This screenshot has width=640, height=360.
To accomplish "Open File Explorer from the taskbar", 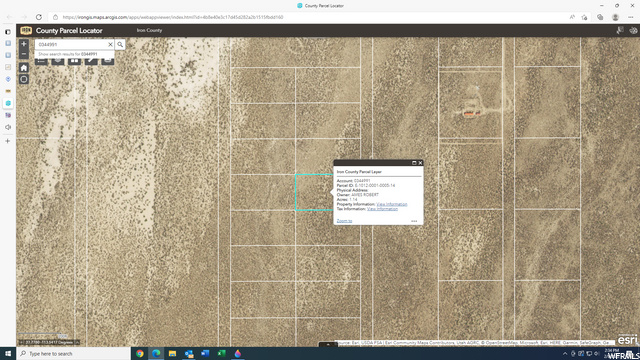I will point(173,353).
